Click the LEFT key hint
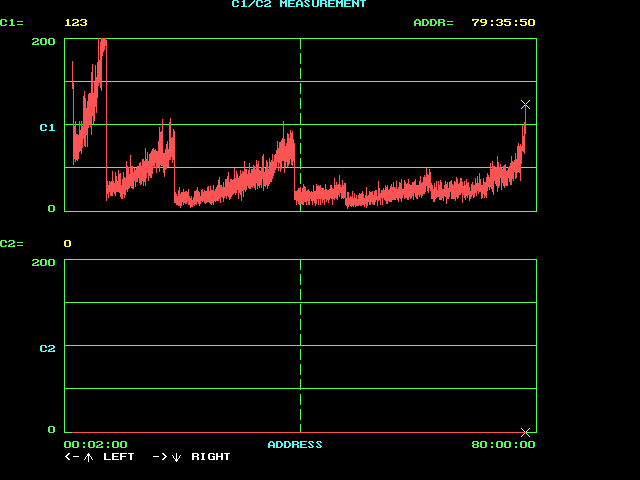 (119, 457)
